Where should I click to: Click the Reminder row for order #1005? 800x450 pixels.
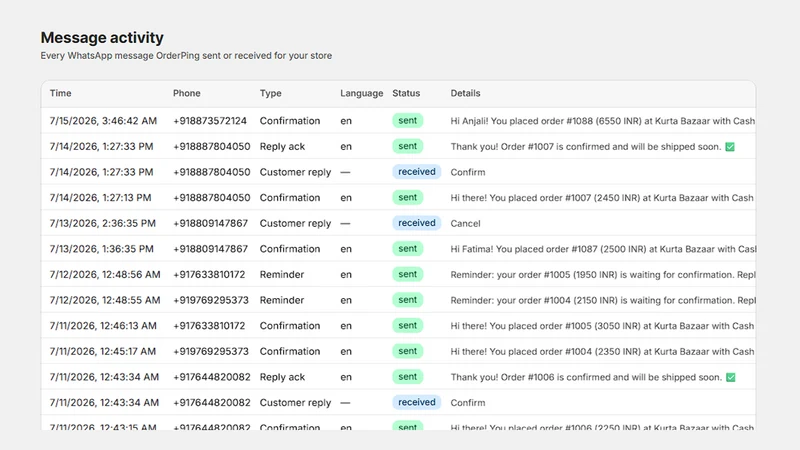tap(398, 274)
